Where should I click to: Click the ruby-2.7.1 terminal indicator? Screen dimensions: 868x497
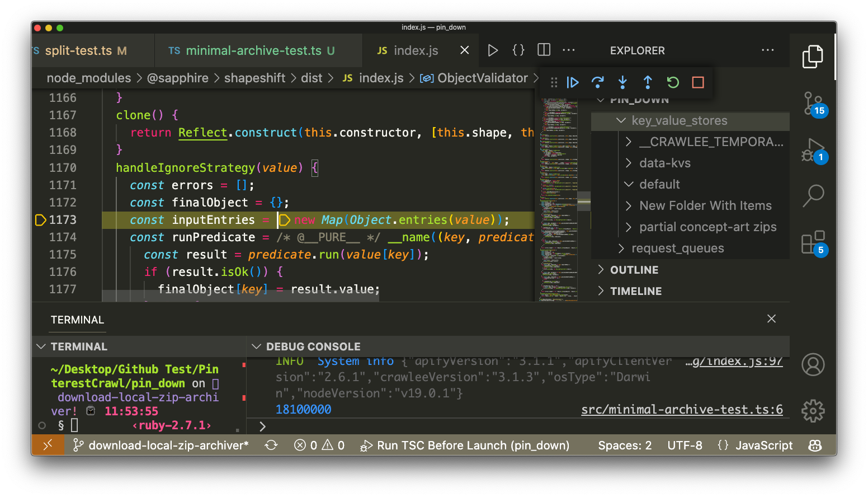pos(172,425)
